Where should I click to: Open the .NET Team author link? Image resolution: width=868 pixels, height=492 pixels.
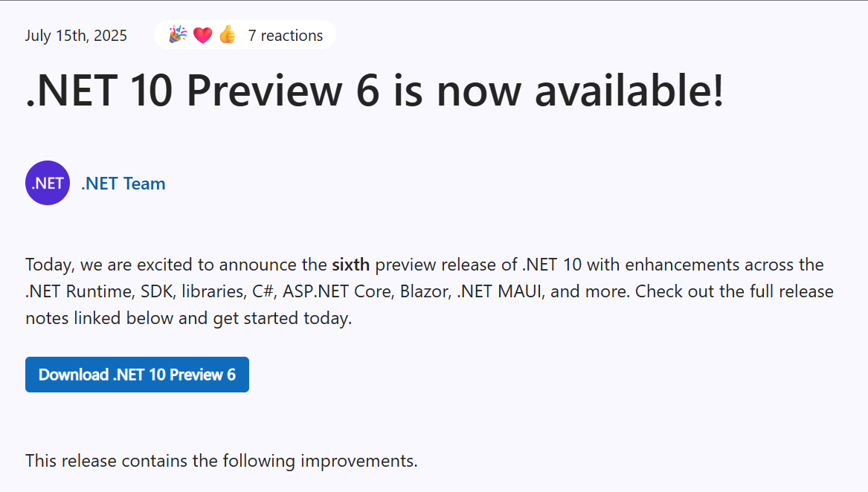tap(123, 183)
